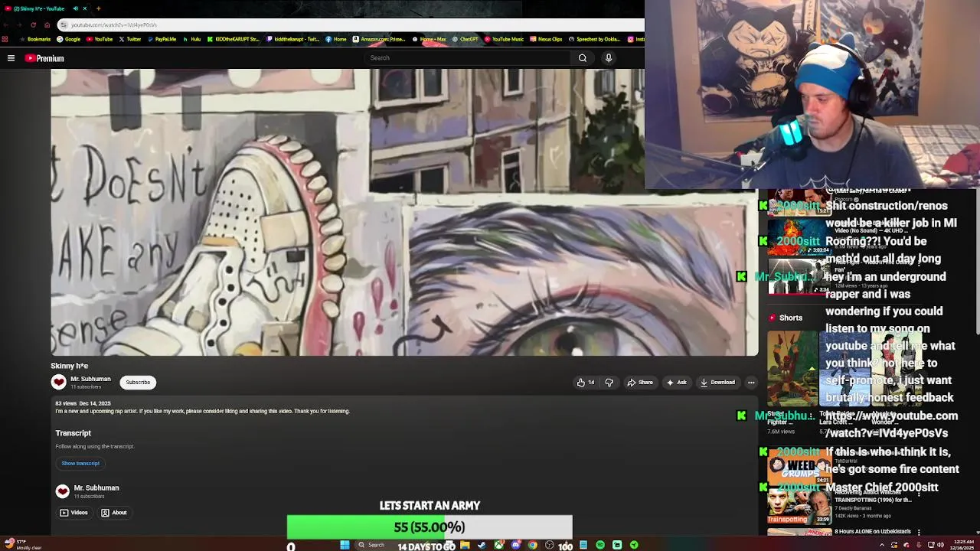
Task: Open options for TRAINSPOTTING (1996) video
Action: point(918,494)
